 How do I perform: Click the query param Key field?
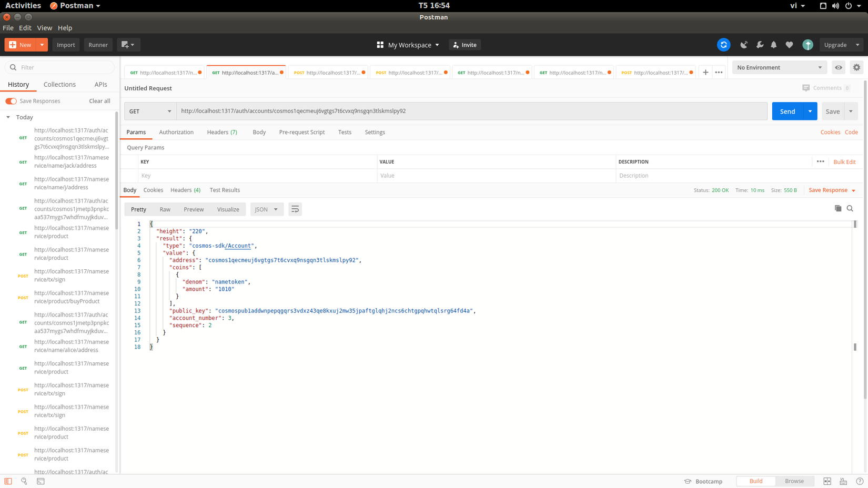coord(258,176)
